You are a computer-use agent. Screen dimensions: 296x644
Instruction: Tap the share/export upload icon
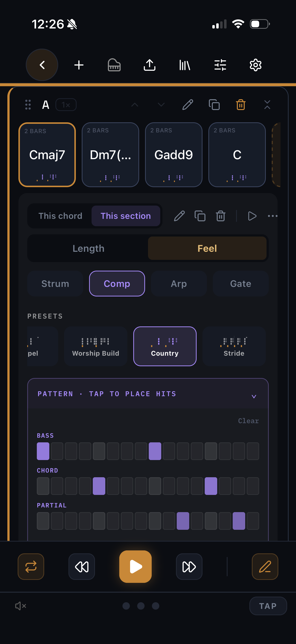click(150, 65)
